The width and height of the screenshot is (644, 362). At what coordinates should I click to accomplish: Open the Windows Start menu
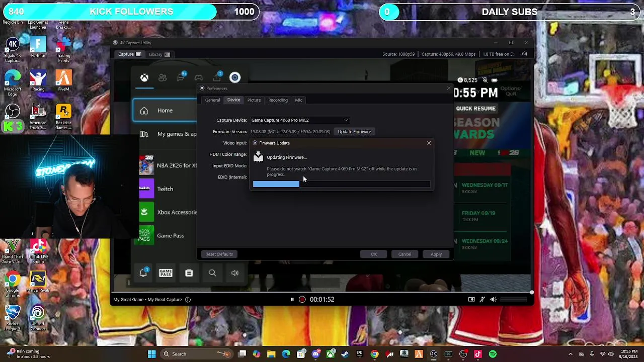point(151,354)
